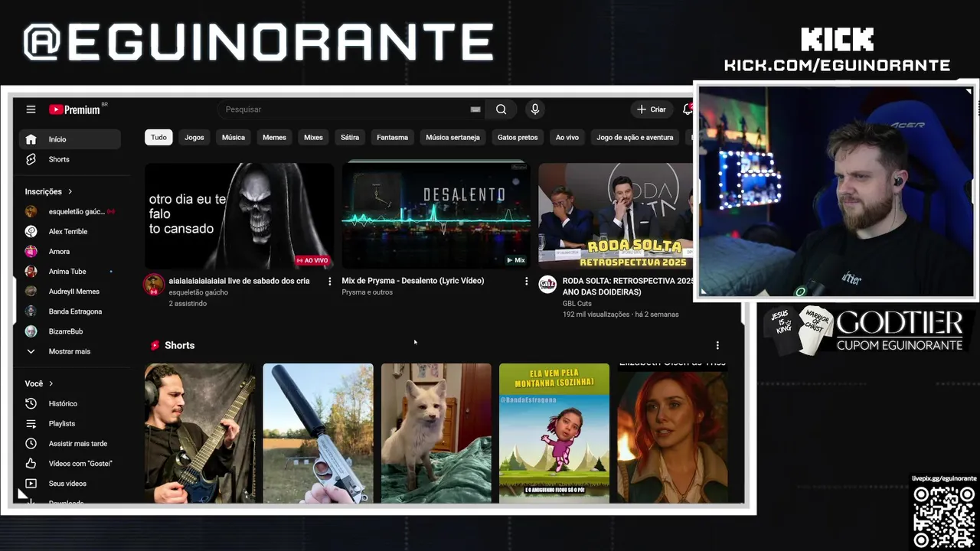The width and height of the screenshot is (980, 551).
Task: Open the Roda Solta Retrospectiva thumbnail
Action: (616, 216)
